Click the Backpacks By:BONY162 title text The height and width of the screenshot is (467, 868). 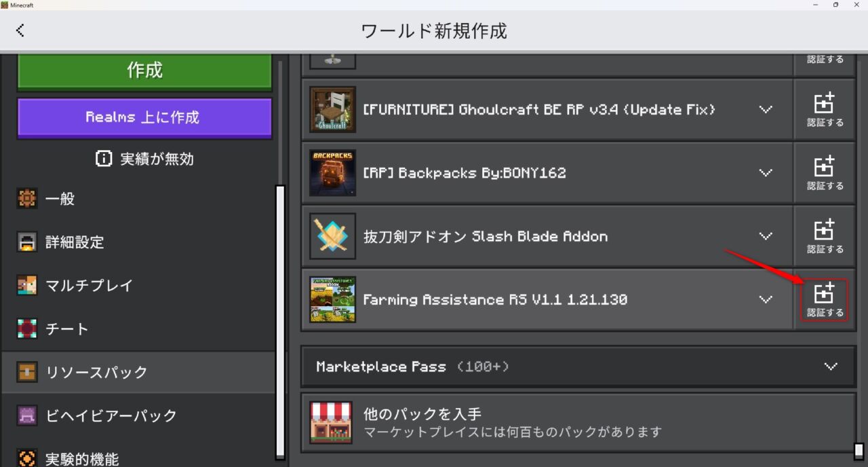(x=465, y=173)
